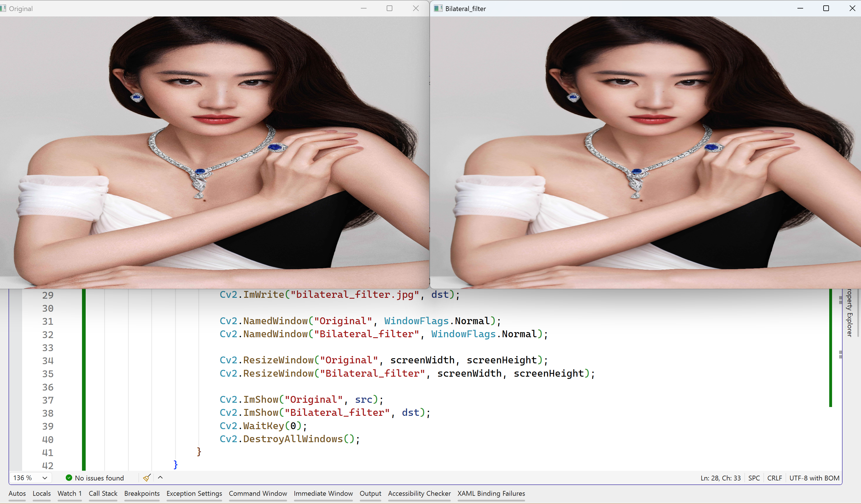Click the green No issues found checkmark
Screen dimensions: 861x504
tap(69, 478)
